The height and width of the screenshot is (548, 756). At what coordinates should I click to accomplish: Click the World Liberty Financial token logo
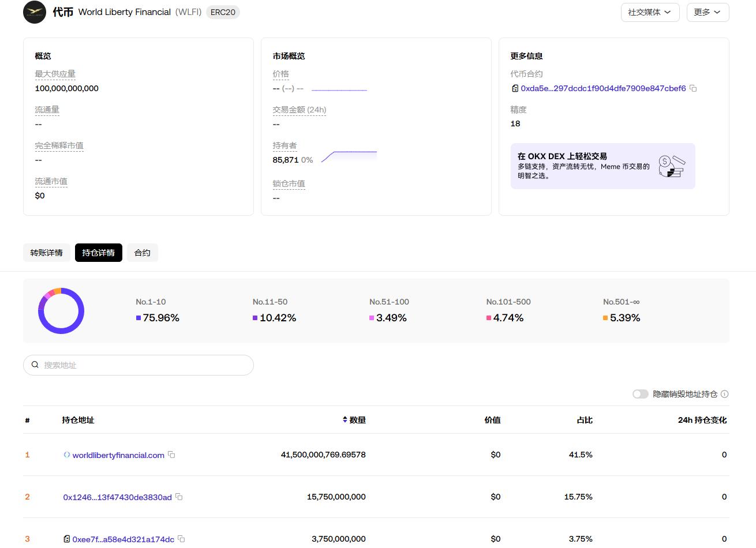point(35,12)
